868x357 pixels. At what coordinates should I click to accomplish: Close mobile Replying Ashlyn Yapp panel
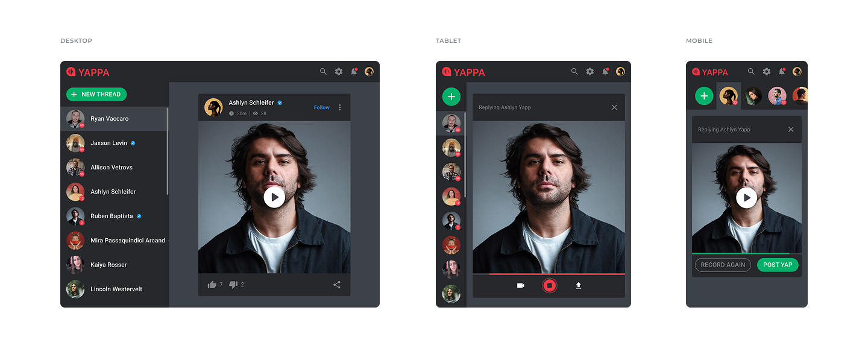pos(791,130)
